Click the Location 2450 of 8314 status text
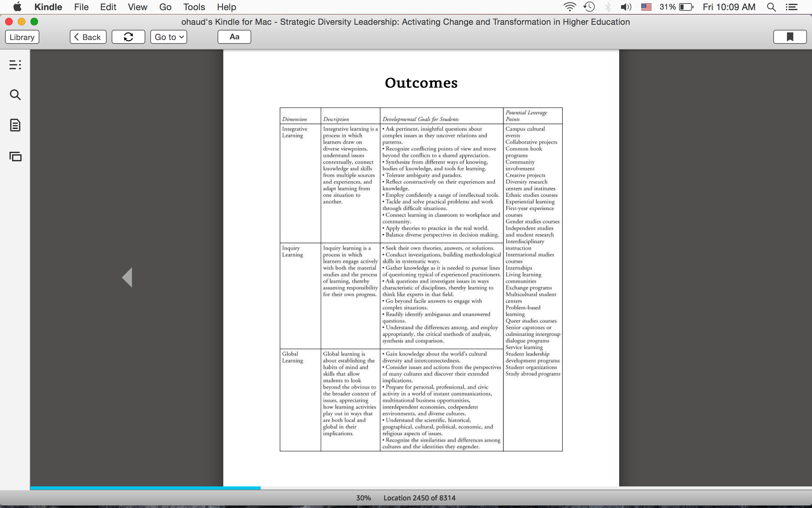812x508 pixels. click(x=419, y=498)
